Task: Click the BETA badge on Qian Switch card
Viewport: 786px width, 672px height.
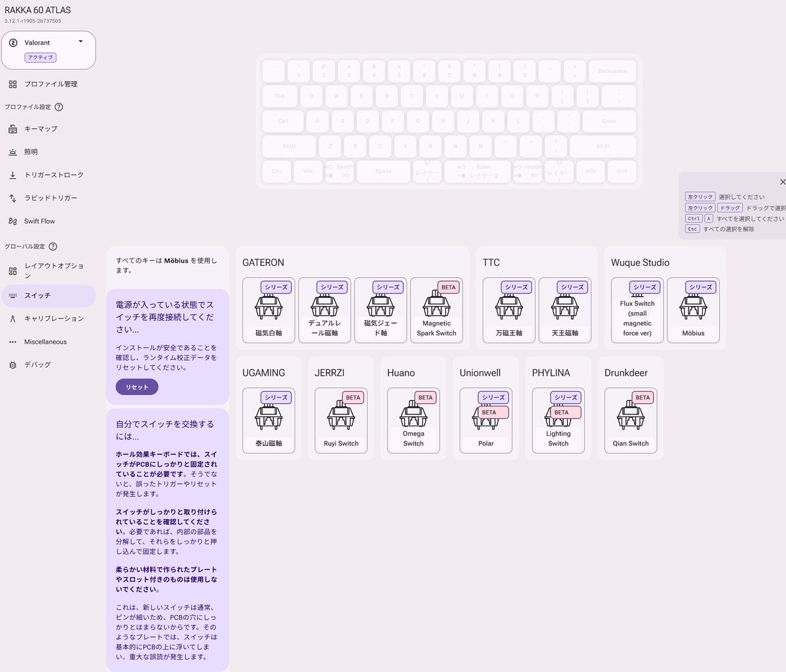Action: click(643, 398)
